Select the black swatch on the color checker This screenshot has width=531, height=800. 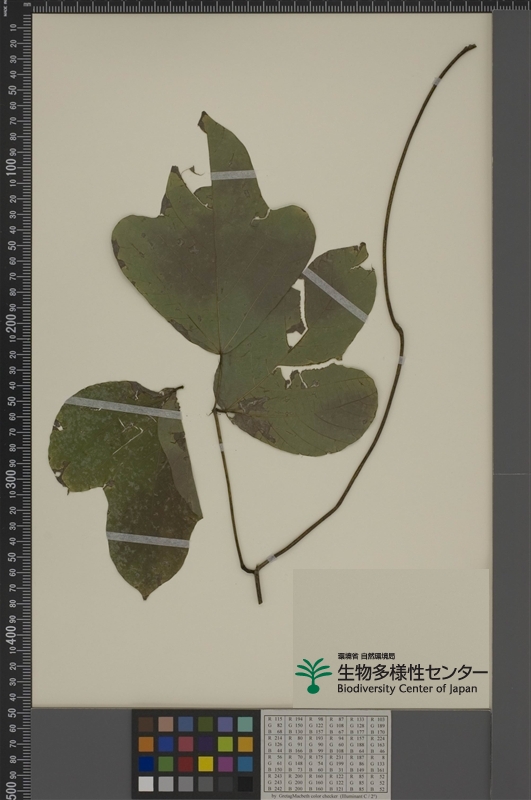pyautogui.click(x=245, y=784)
